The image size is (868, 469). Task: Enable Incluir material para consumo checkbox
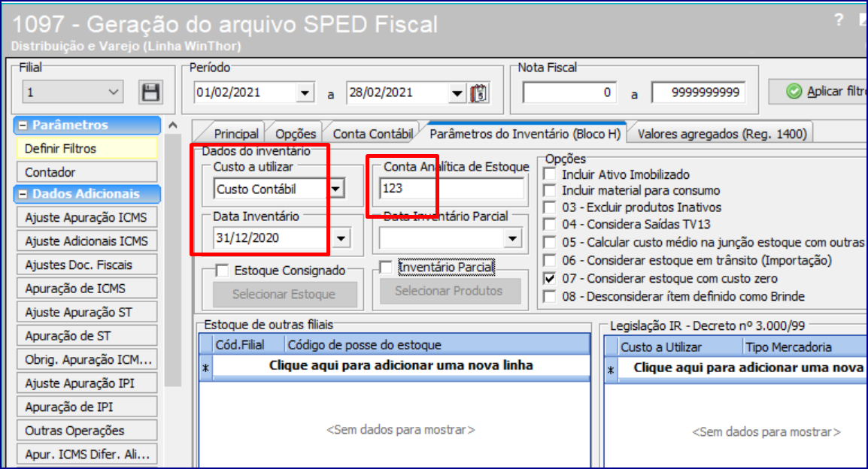550,191
